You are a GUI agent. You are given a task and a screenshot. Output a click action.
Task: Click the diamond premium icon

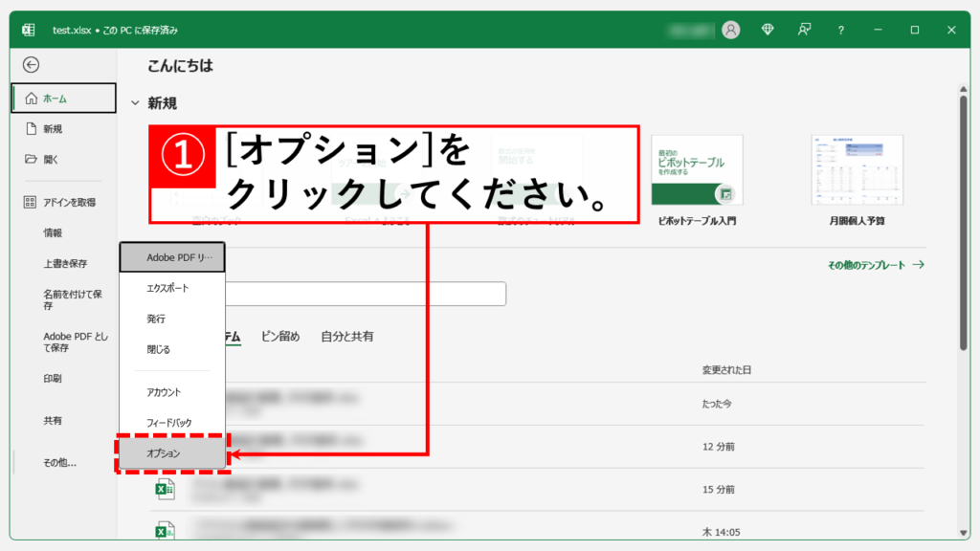(768, 30)
